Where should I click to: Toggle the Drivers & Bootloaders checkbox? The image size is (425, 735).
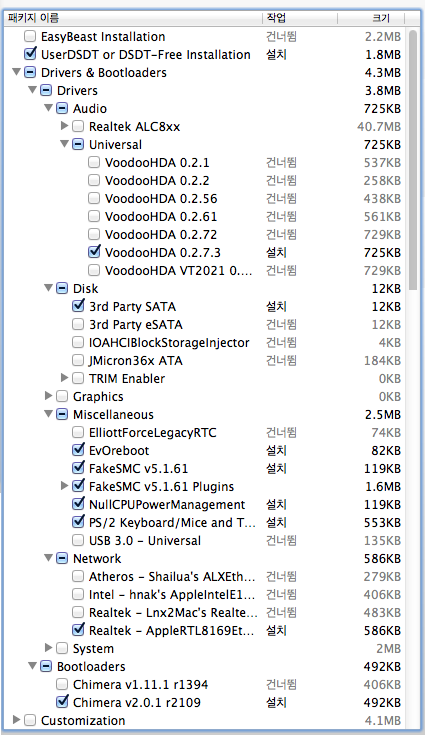[x=30, y=72]
